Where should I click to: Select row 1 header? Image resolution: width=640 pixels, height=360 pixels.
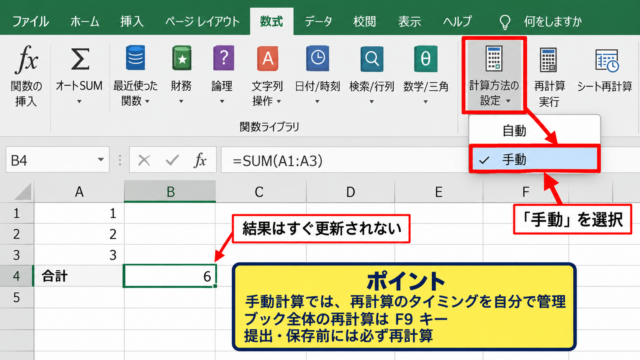click(16, 213)
